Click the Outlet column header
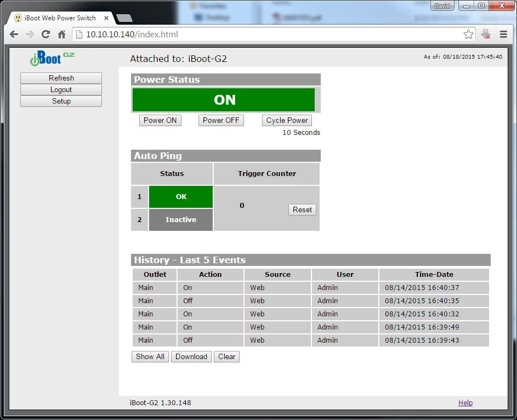The height and width of the screenshot is (420, 517). click(x=155, y=275)
